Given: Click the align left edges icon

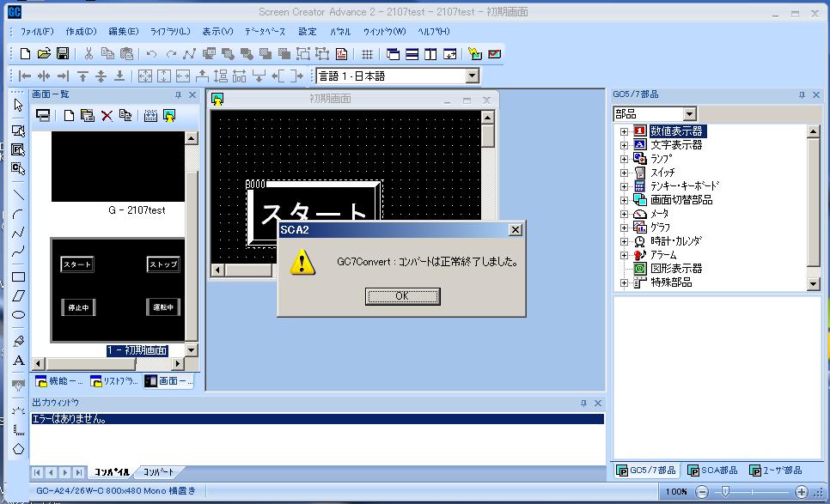Looking at the screenshot, I should pyautogui.click(x=24, y=76).
